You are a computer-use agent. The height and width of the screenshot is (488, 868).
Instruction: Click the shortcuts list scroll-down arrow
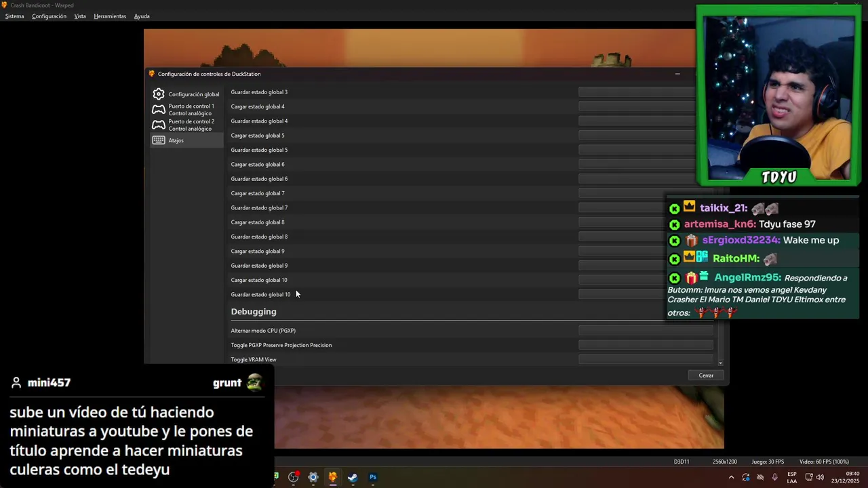click(720, 363)
